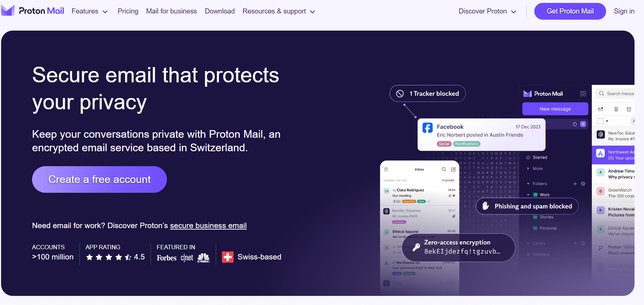Viewport: 644px width, 305px height.
Task: Open the app switcher grid icon
Action: click(583, 94)
